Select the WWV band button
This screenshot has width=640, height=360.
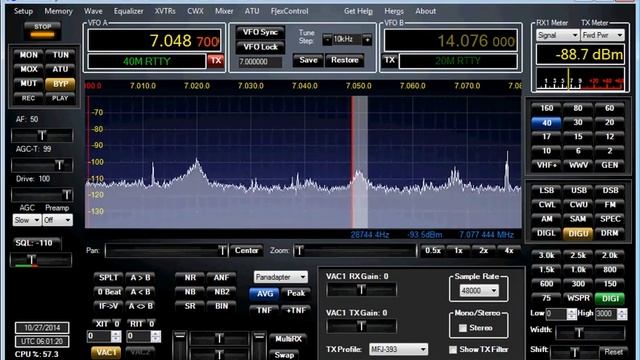[578, 165]
